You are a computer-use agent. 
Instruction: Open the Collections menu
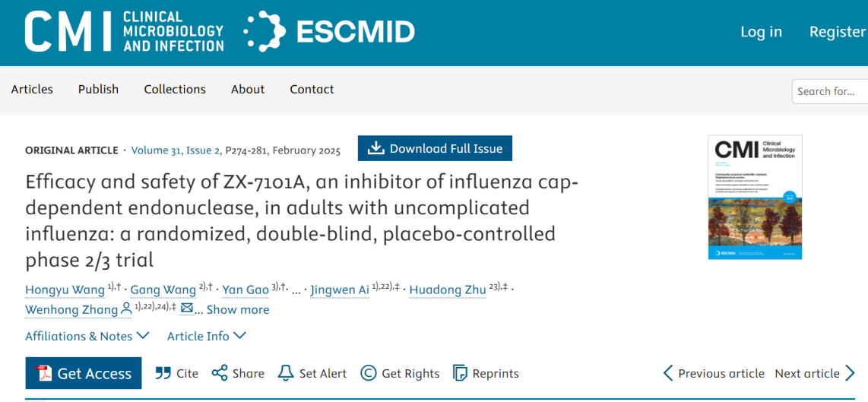click(175, 89)
